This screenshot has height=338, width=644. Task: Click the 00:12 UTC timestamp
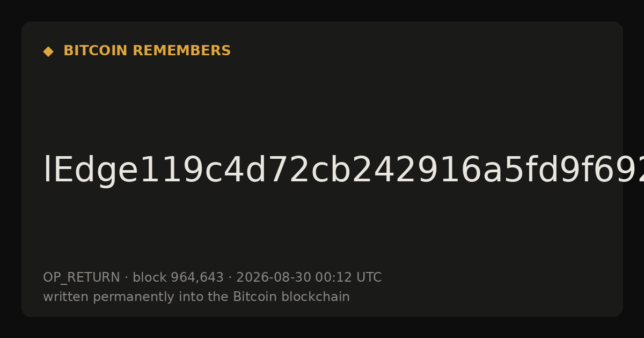pyautogui.click(x=348, y=278)
